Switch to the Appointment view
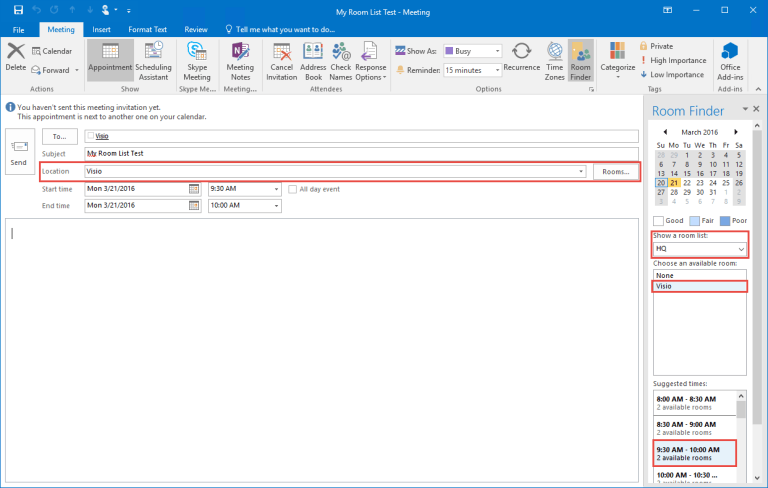768x488 pixels. click(110, 60)
